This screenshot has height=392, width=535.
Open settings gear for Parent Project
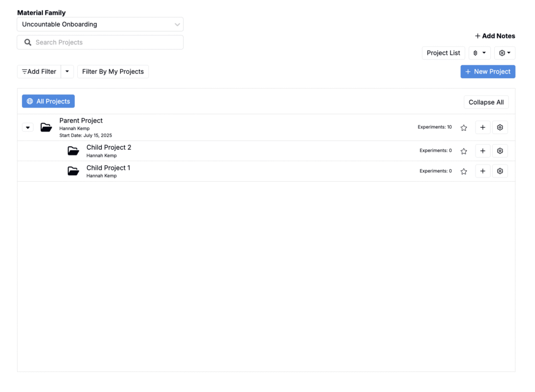[500, 127]
